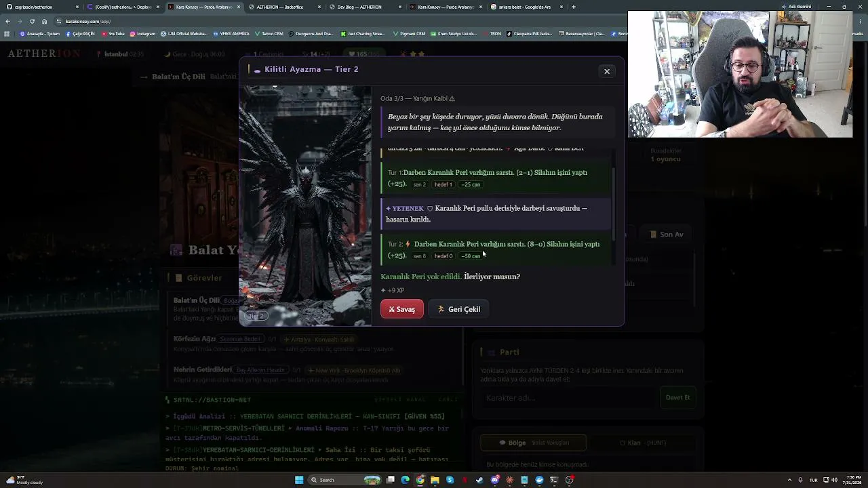Screen dimensions: 868x488
Task: Click the karakonsey.com address bar
Action: pos(339,21)
